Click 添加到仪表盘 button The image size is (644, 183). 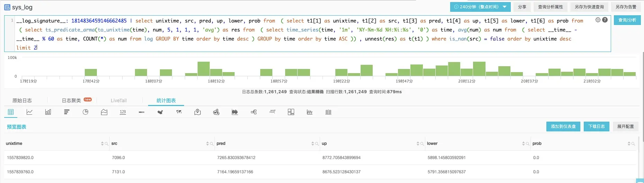[x=563, y=127]
